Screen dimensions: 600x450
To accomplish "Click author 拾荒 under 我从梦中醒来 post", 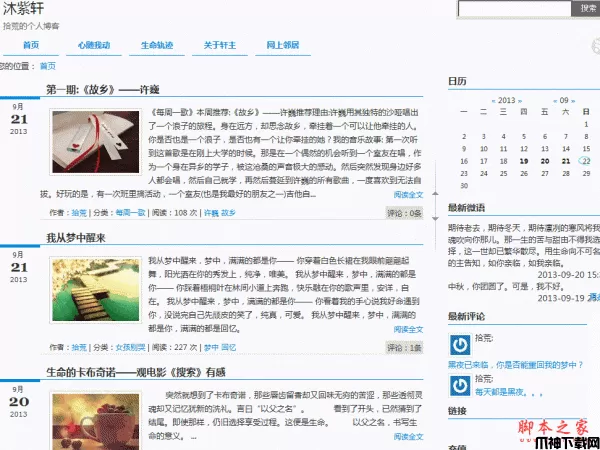I will click(x=79, y=347).
